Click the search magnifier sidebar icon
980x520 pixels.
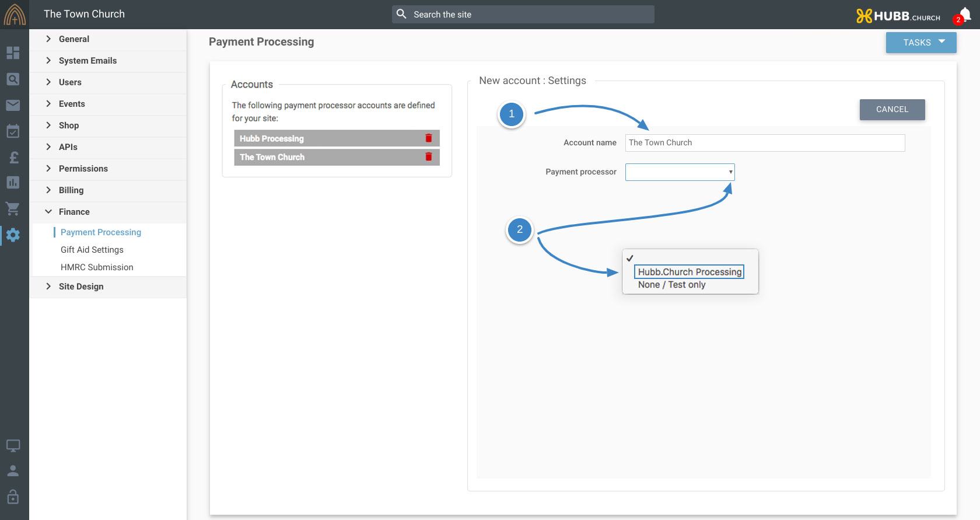(13, 79)
